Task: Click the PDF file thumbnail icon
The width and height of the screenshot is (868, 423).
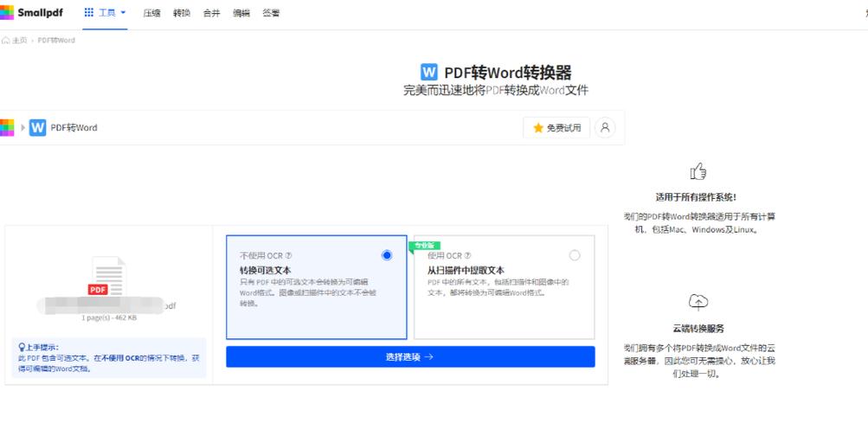Action: [x=106, y=276]
